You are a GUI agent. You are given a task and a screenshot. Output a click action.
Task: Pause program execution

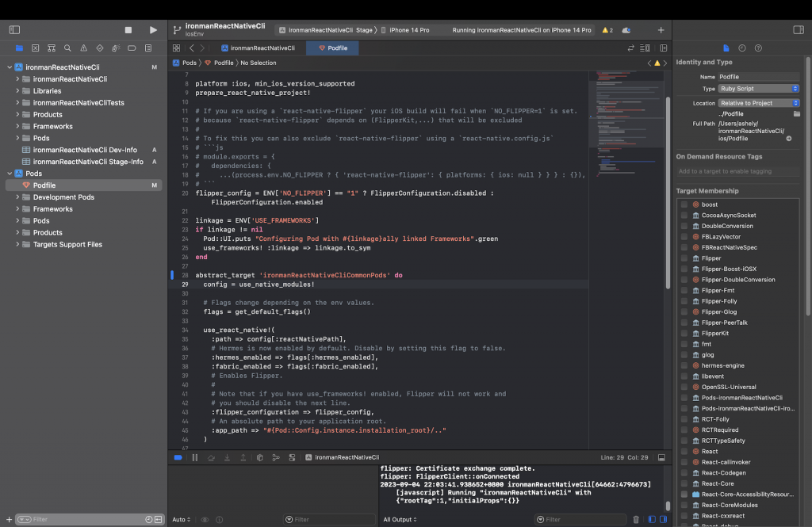tap(195, 457)
